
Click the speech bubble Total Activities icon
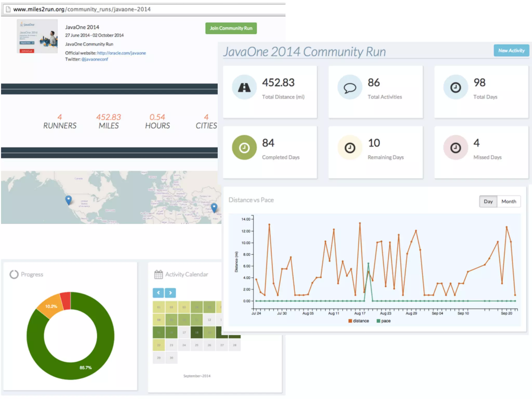(350, 88)
